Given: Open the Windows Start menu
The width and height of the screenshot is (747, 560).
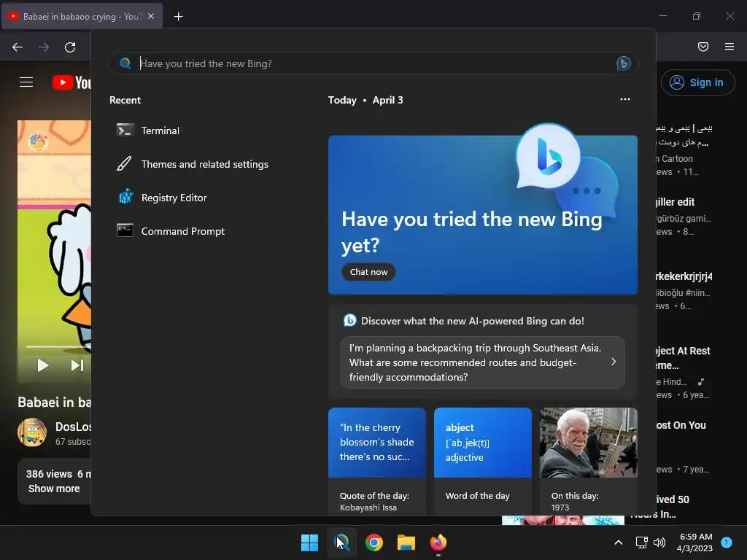Looking at the screenshot, I should tap(309, 542).
